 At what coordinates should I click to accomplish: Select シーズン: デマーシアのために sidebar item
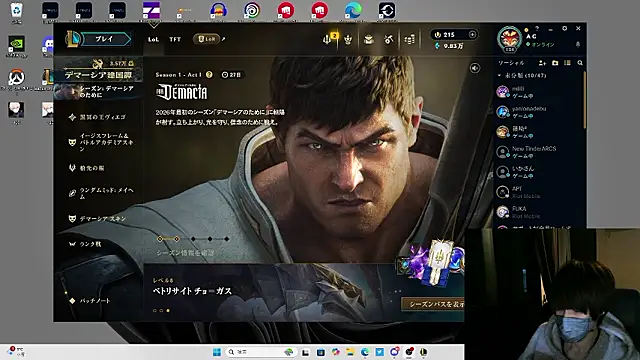(98, 92)
